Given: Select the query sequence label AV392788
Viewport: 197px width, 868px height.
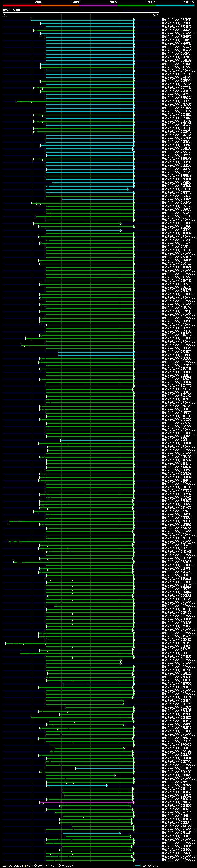Looking at the screenshot, I should tap(11, 10).
